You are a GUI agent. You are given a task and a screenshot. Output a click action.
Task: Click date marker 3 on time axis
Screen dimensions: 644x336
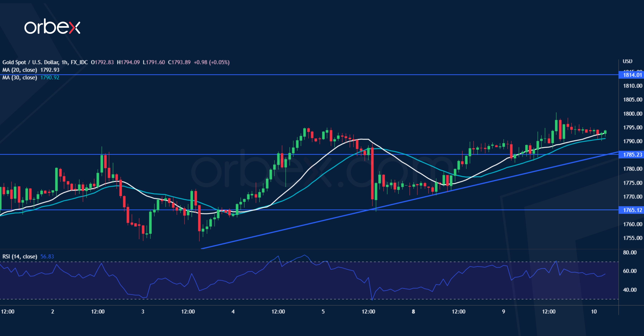click(143, 311)
